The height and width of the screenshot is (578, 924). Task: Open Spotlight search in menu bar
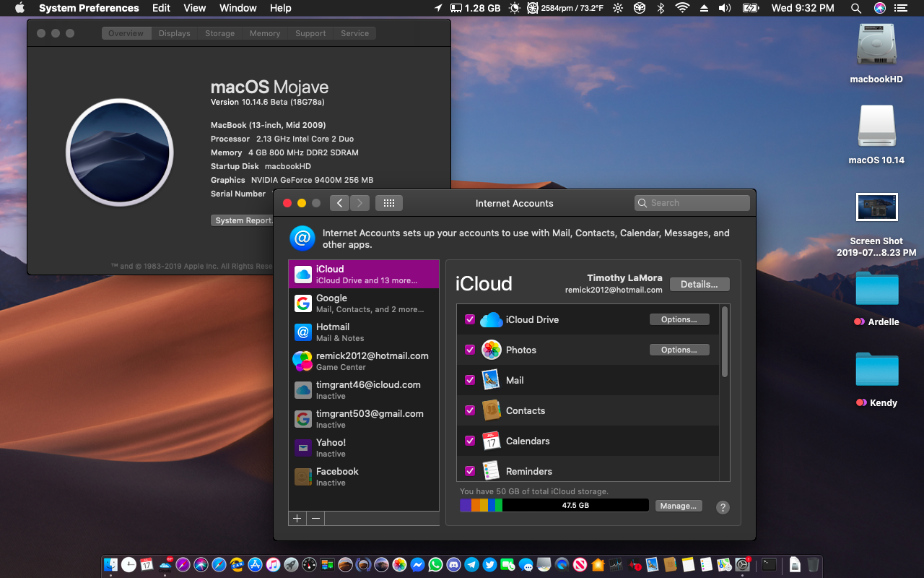[856, 8]
